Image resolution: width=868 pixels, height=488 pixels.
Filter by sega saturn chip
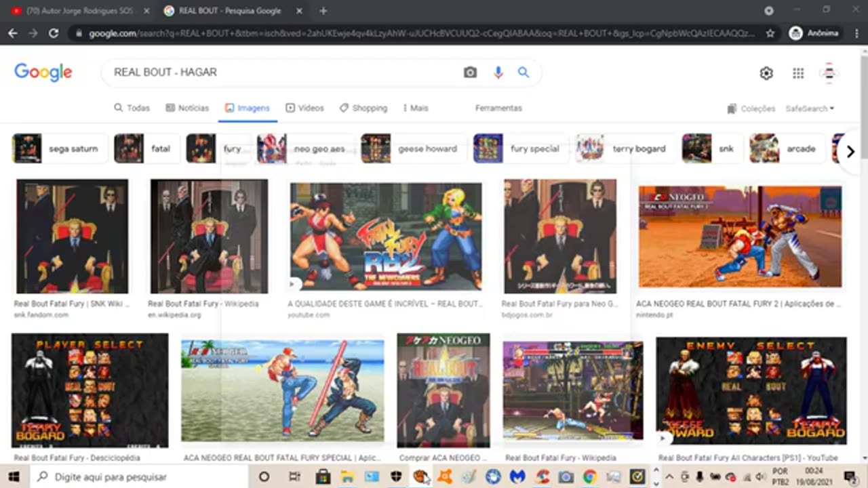click(60, 148)
